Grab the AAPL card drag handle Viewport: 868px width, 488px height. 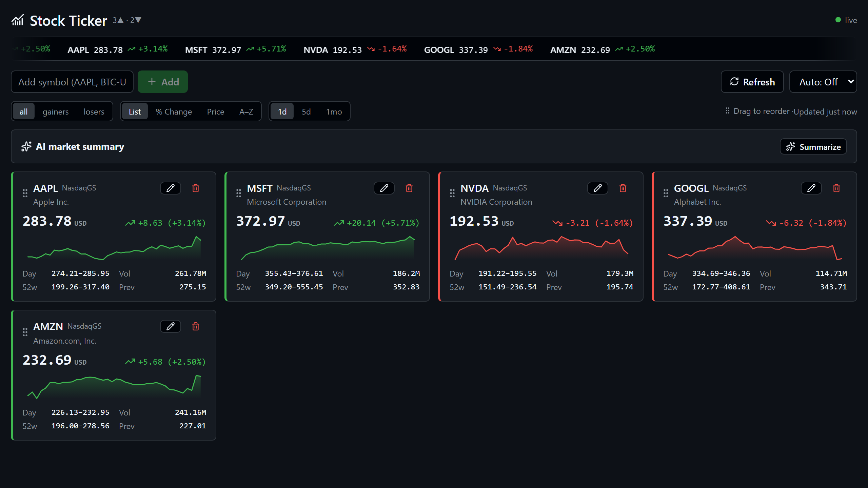coord(25,193)
